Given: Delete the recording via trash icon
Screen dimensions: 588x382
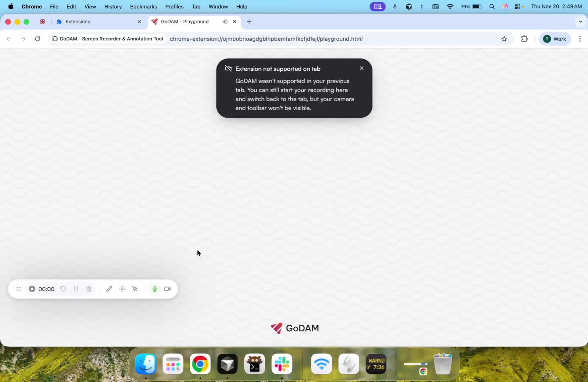Looking at the screenshot, I should 89,289.
